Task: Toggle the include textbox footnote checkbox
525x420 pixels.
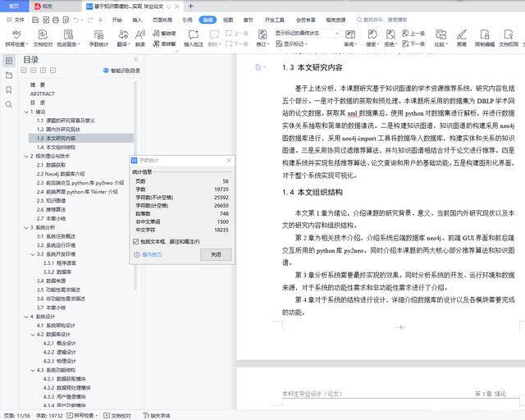Action: pos(136,241)
